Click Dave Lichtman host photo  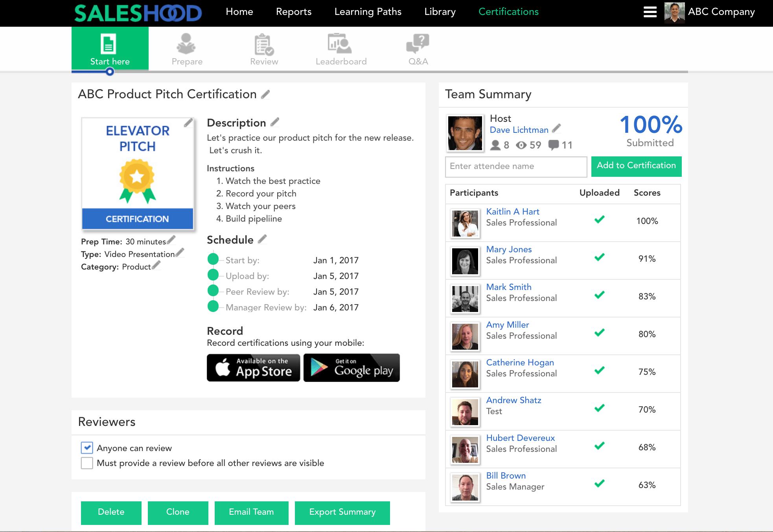point(465,133)
